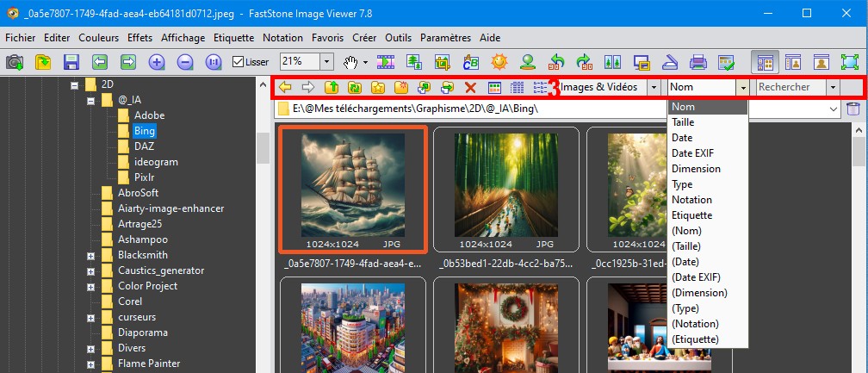The image size is (868, 373).
Task: Expand the Blacksmith folder node
Action: click(90, 256)
